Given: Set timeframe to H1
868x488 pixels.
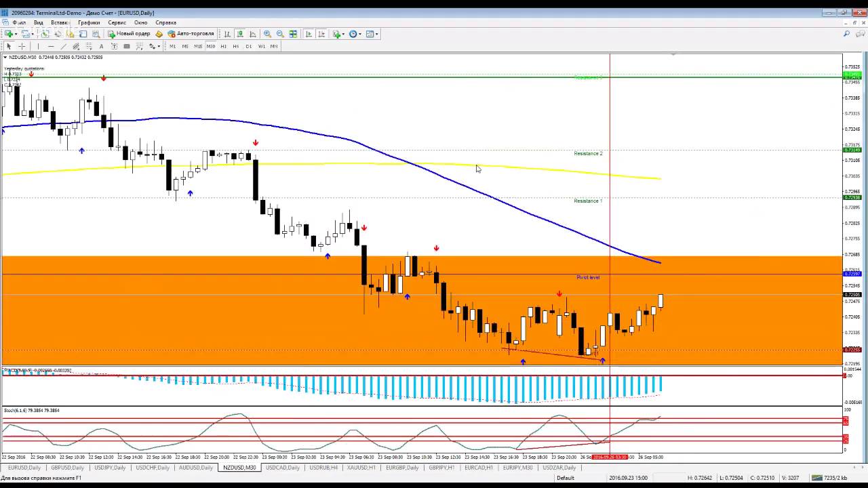Looking at the screenshot, I should (x=223, y=46).
